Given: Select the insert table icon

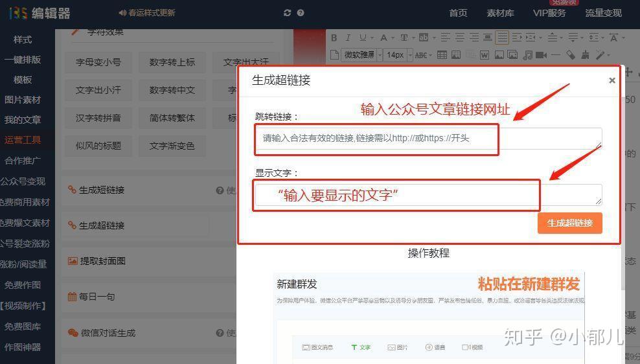Looking at the screenshot, I should pos(442,54).
